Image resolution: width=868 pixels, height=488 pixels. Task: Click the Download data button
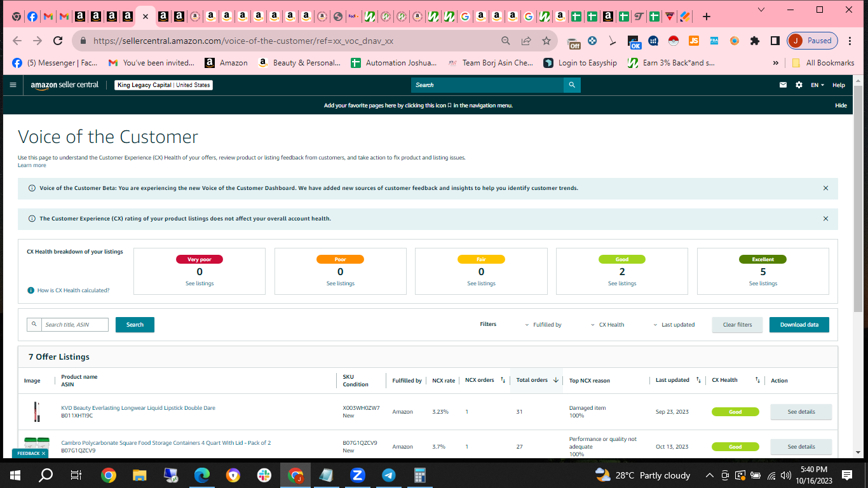click(799, 325)
